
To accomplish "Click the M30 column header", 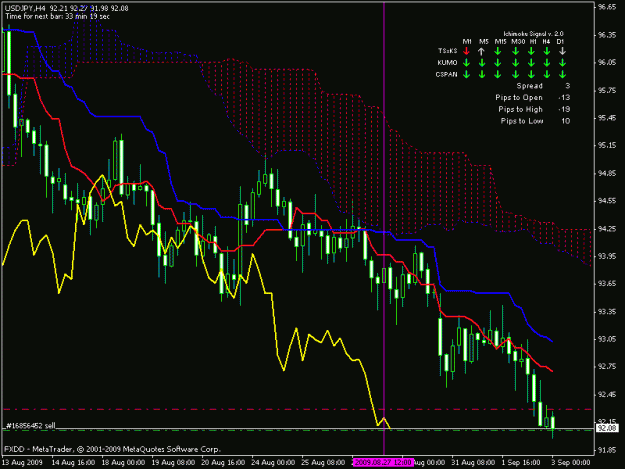I will pos(518,41).
